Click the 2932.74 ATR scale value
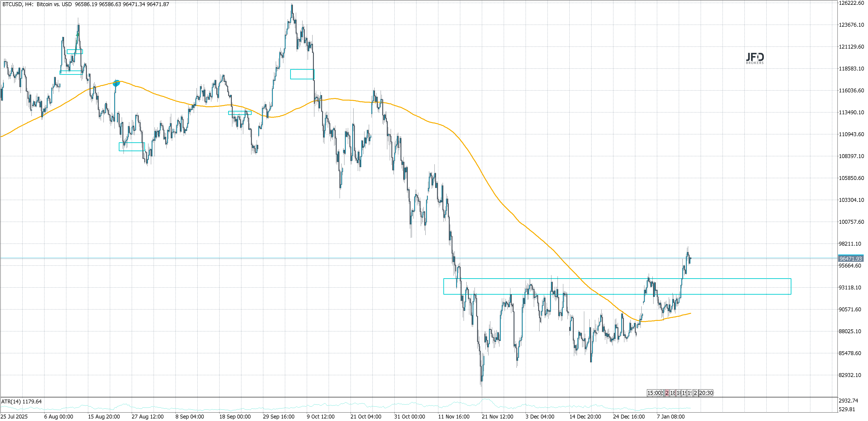 848,400
